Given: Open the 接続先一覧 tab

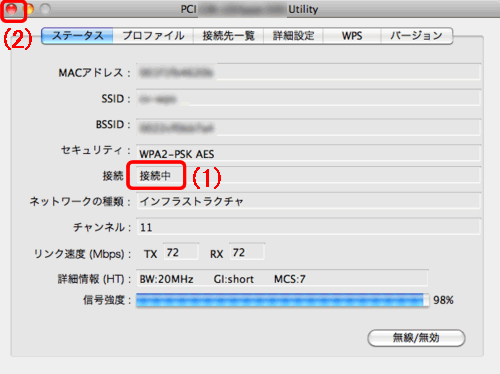Looking at the screenshot, I should click(228, 36).
